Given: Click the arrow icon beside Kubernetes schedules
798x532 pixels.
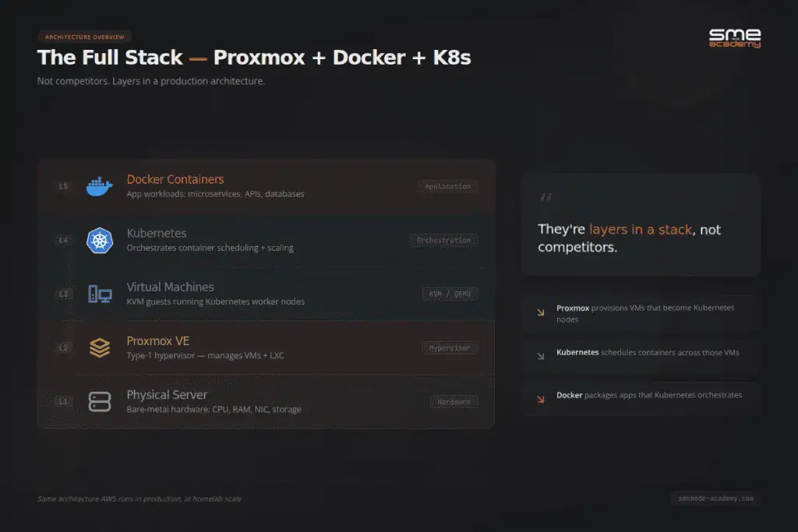Looking at the screenshot, I should pos(541,357).
